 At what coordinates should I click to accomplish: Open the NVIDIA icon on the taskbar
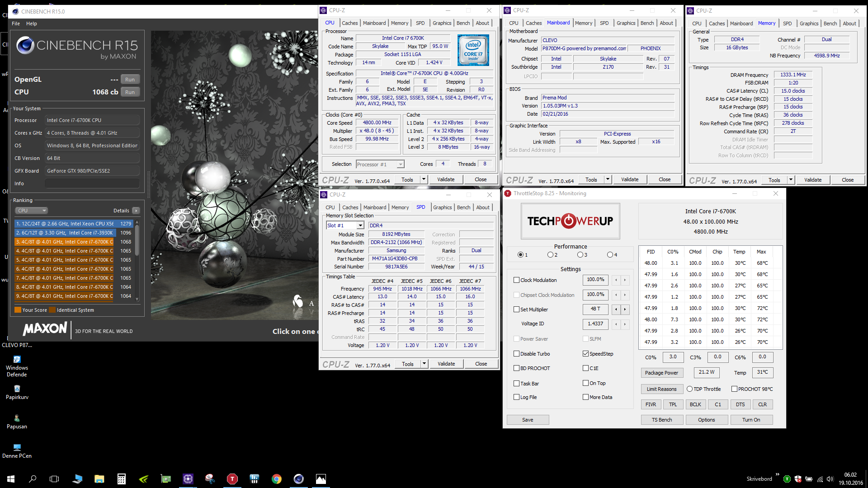click(144, 479)
